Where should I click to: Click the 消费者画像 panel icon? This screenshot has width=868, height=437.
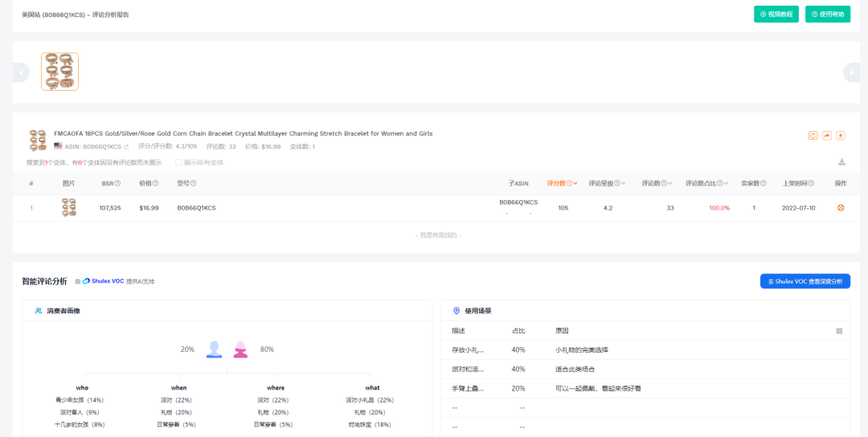[x=39, y=311]
